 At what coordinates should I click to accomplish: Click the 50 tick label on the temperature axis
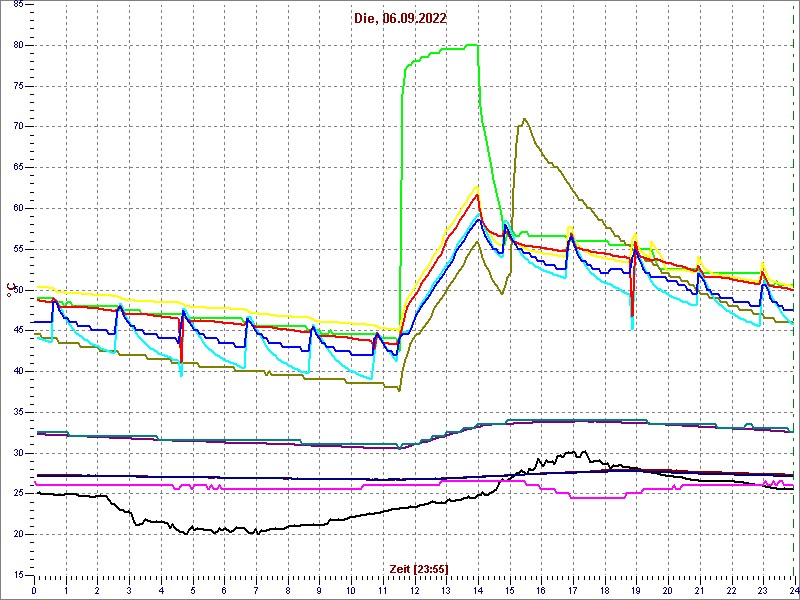pos(17,290)
